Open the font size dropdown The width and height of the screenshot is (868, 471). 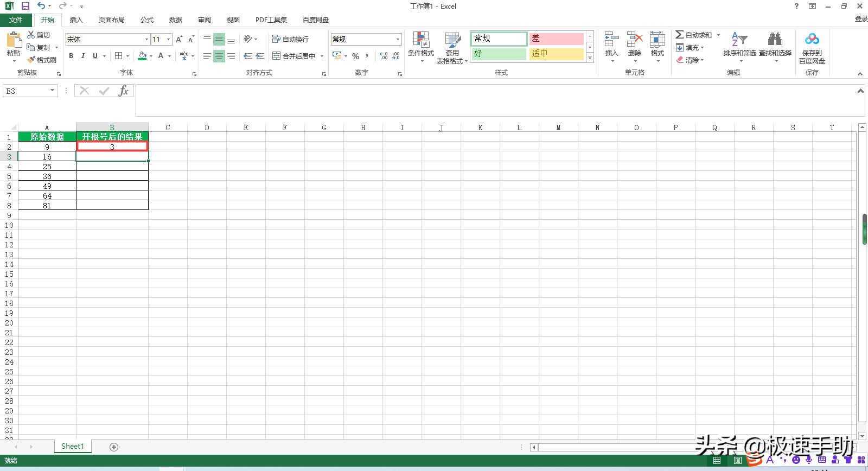pos(169,39)
